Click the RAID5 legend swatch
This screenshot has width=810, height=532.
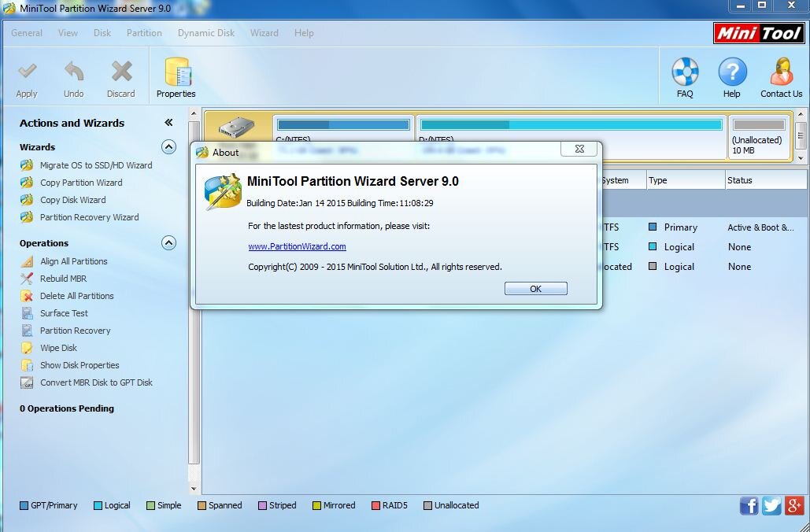(x=375, y=506)
